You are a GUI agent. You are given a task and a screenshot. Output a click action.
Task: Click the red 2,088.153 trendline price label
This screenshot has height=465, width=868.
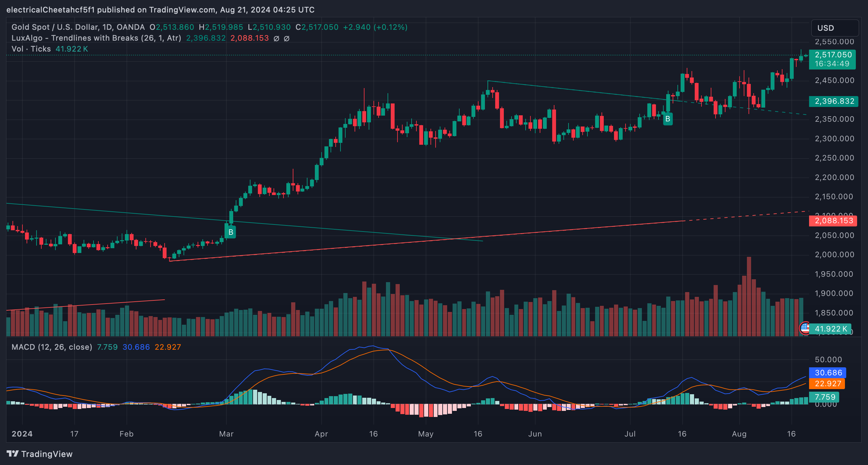[833, 221]
